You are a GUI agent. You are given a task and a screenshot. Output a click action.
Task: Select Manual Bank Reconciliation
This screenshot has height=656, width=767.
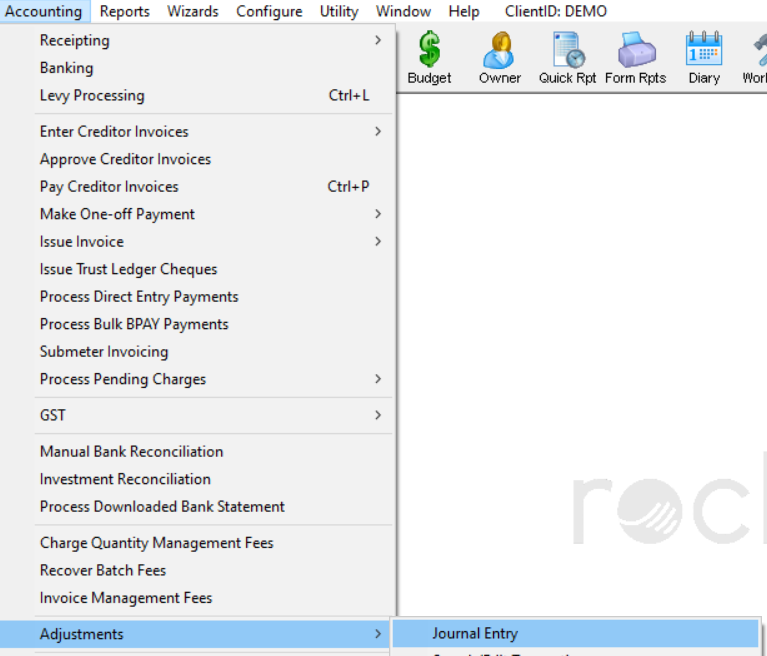coord(197,451)
